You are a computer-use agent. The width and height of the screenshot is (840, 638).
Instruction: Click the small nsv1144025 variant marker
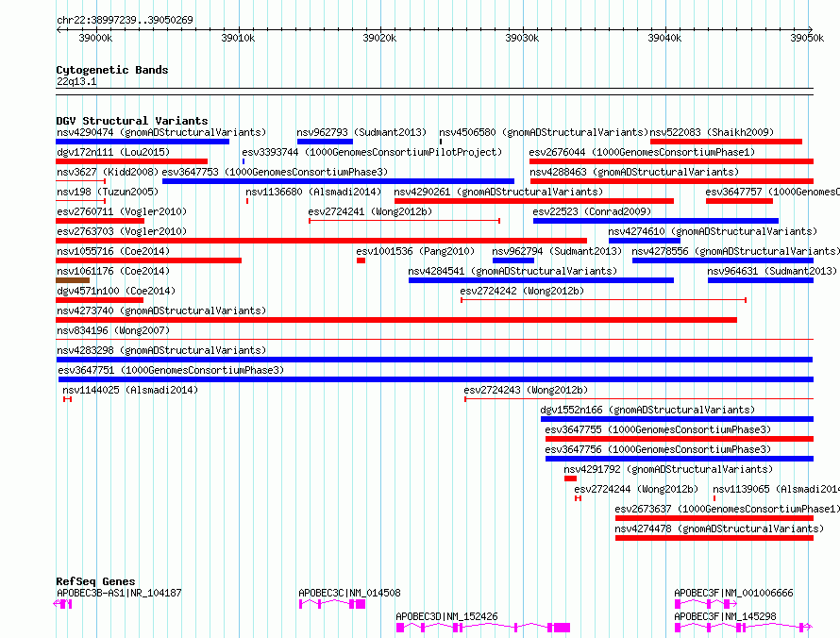(67, 399)
